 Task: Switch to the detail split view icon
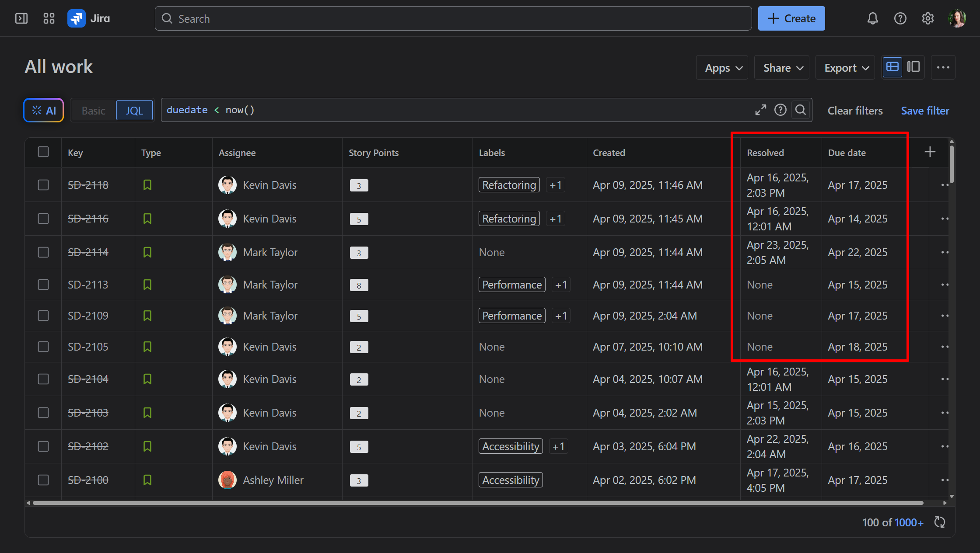pos(914,67)
